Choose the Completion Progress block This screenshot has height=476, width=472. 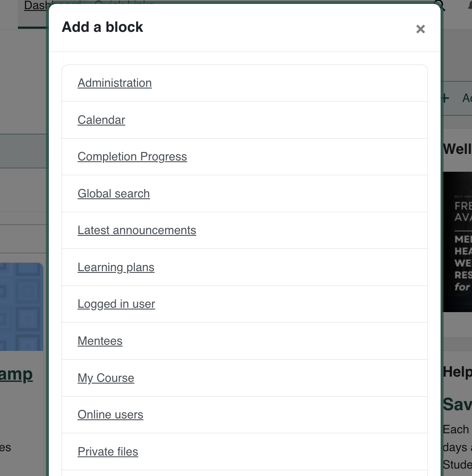coord(132,156)
